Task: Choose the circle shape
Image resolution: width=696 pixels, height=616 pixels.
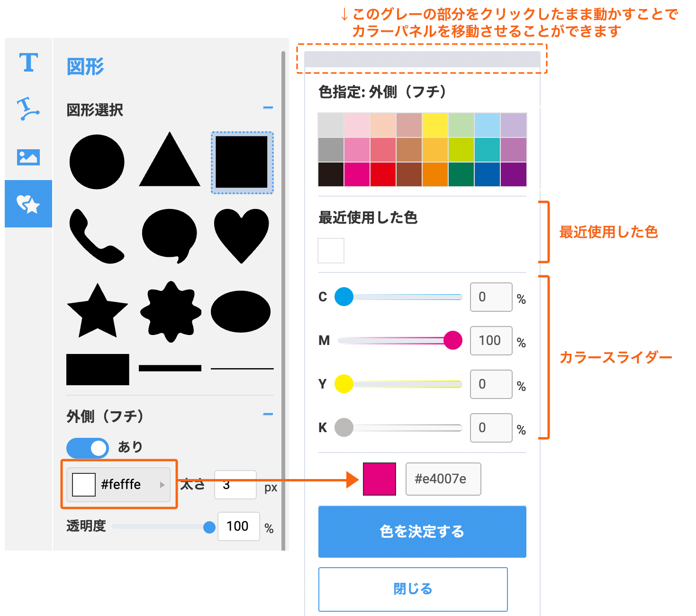Action: point(97,162)
